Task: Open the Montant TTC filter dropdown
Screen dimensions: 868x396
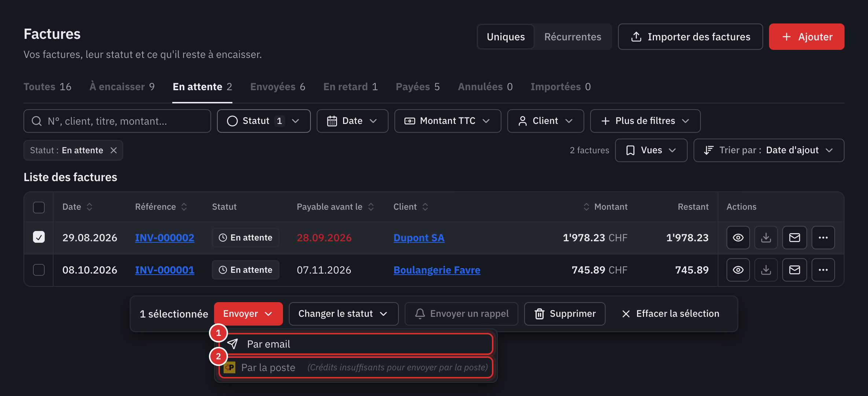Action: point(448,121)
